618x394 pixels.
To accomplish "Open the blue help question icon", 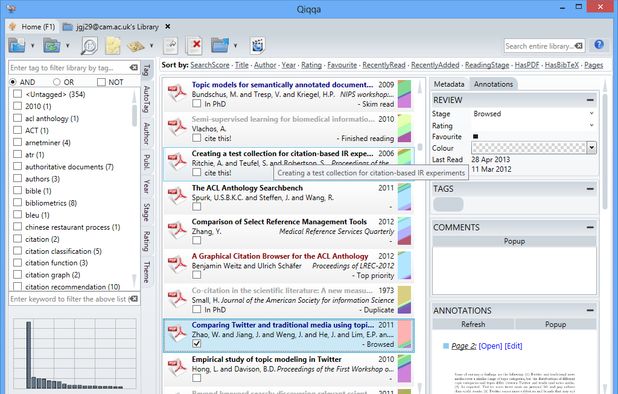I will (599, 45).
